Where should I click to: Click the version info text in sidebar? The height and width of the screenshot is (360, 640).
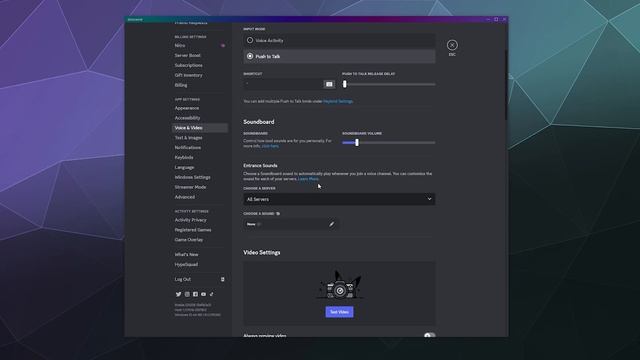coord(198,310)
